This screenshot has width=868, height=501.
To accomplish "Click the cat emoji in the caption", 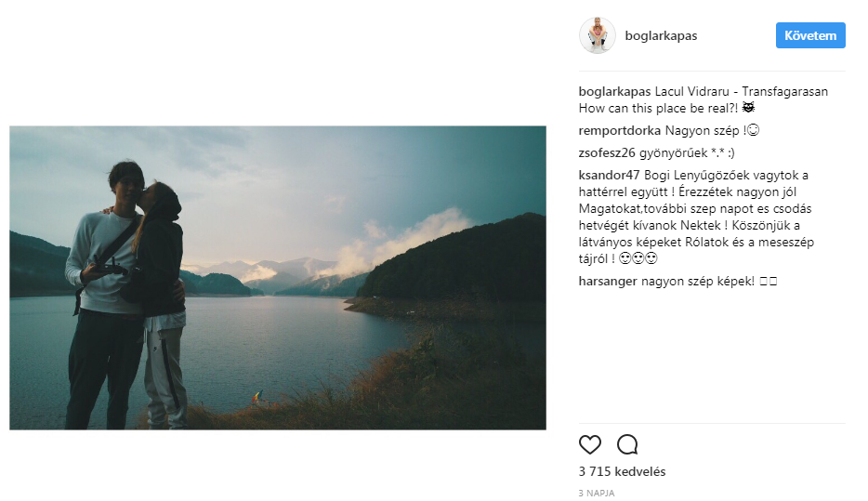I will 748,108.
